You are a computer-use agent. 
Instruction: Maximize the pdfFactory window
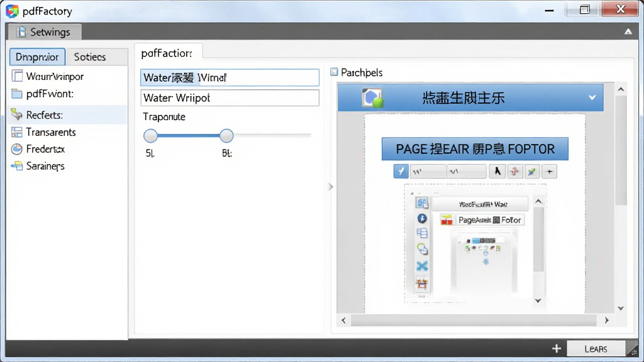(x=584, y=9)
